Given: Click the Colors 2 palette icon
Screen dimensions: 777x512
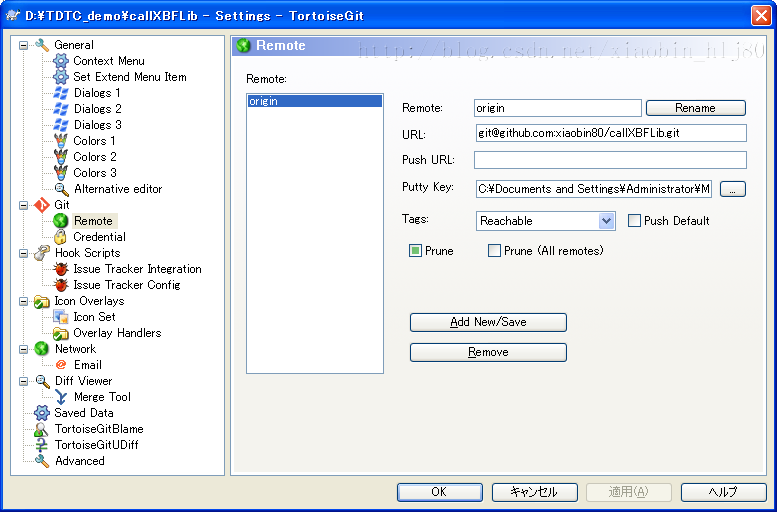Looking at the screenshot, I should click(x=60, y=157).
